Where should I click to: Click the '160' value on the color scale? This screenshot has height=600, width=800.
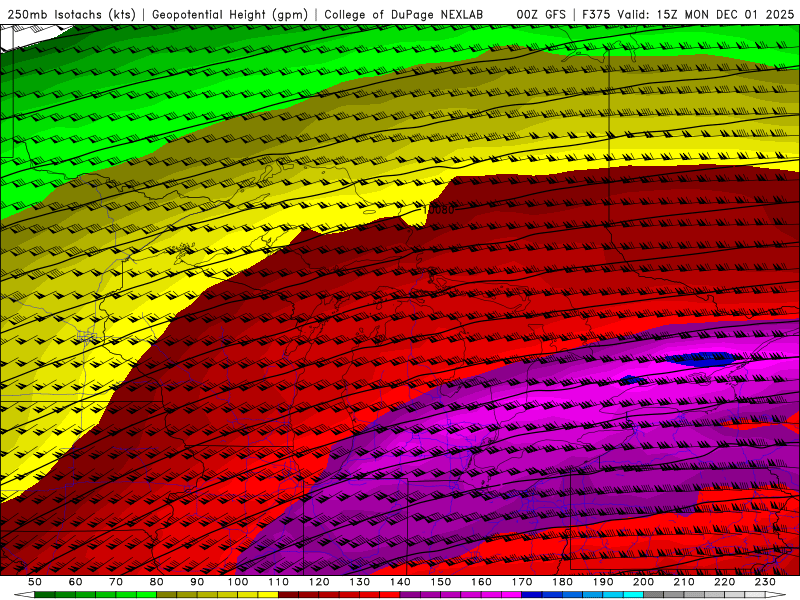click(481, 582)
